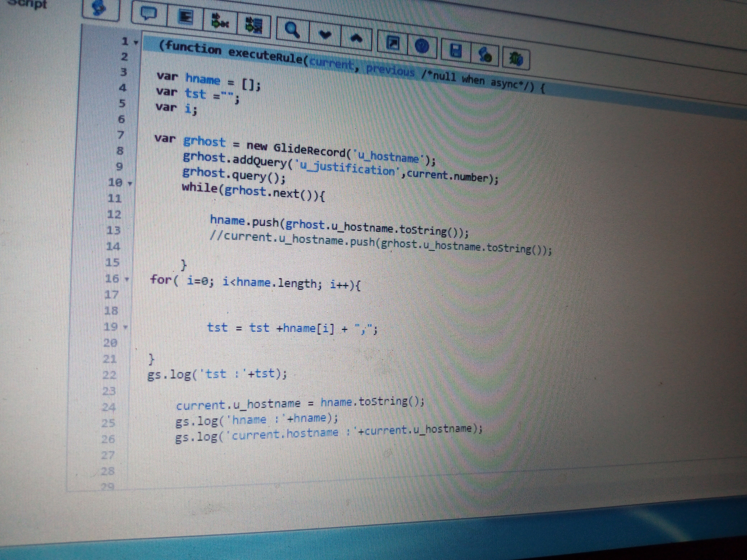Viewport: 747px width, 560px height.
Task: Open the Replace All tool icon
Action: (x=254, y=26)
